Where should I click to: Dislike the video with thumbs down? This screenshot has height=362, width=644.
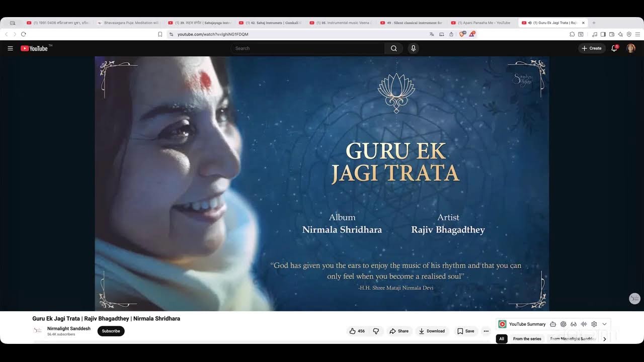pos(376,331)
